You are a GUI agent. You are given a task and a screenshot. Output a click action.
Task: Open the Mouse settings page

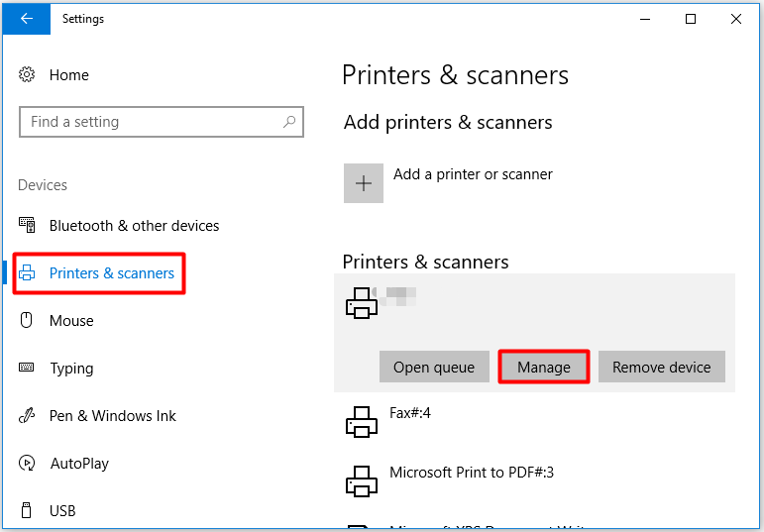71,321
